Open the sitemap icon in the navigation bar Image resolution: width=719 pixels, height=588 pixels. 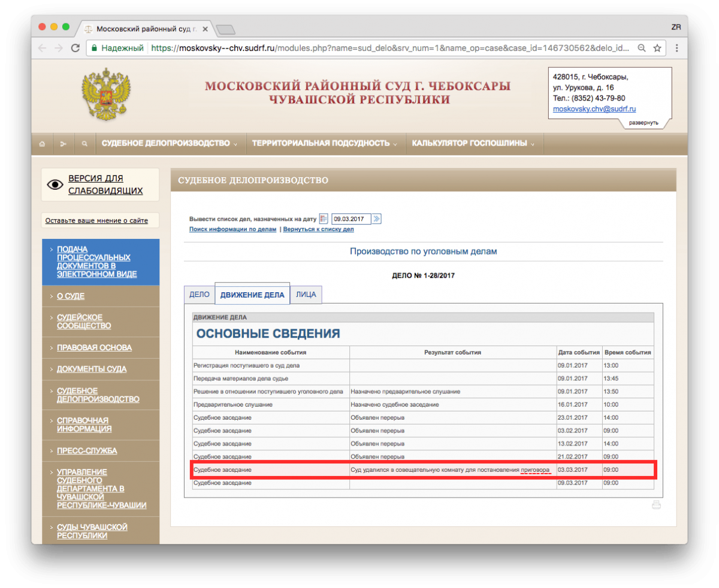tap(63, 144)
